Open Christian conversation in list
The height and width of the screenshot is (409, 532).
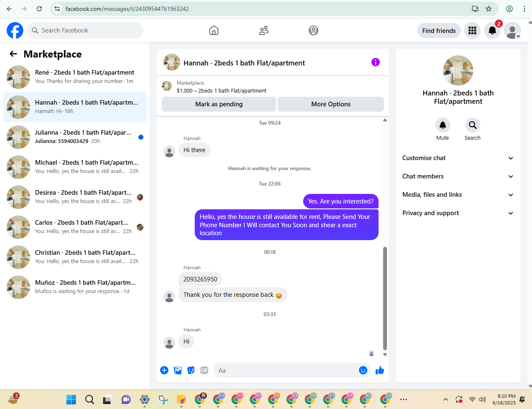(75, 257)
